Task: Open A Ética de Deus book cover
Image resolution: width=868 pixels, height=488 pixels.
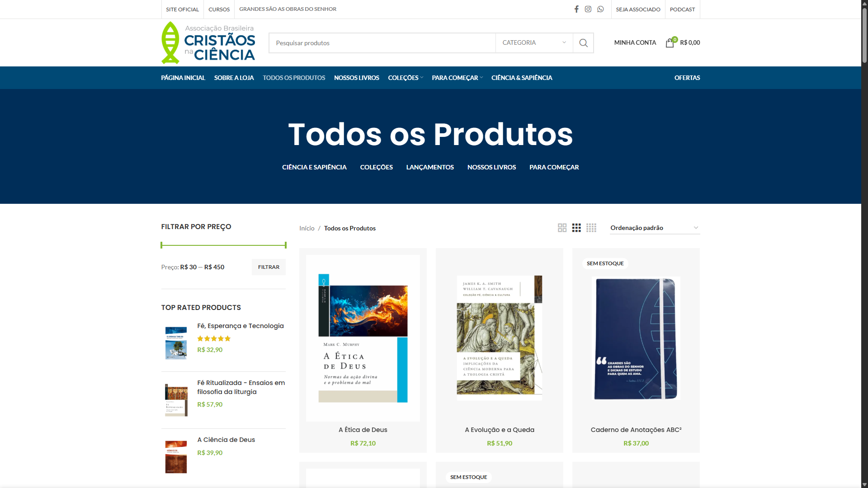Action: 363,338
